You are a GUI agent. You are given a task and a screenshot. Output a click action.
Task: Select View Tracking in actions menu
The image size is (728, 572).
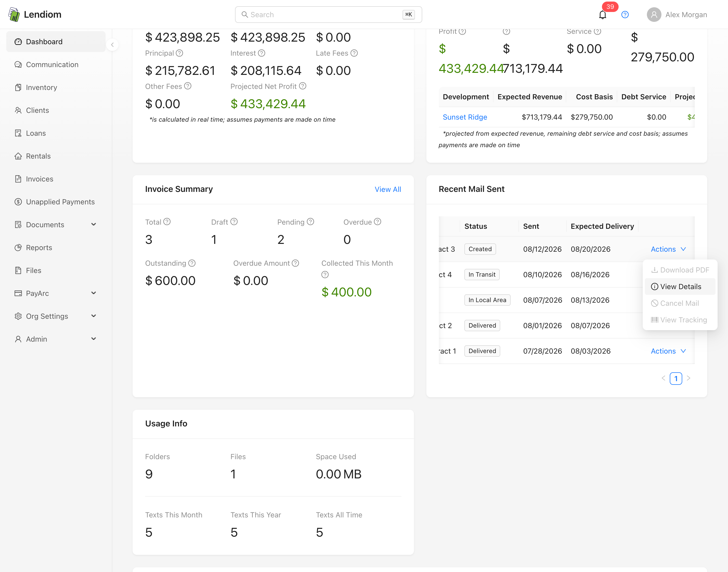point(680,320)
